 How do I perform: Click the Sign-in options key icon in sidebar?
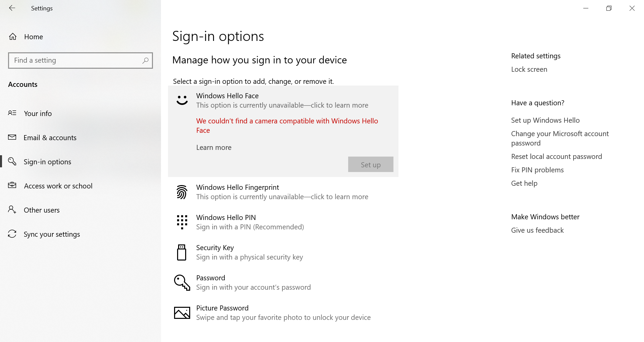tap(12, 161)
